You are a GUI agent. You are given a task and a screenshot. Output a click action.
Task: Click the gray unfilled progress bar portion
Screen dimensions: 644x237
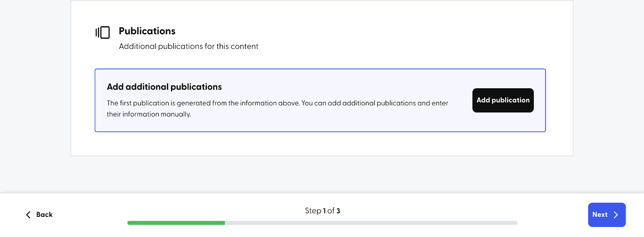[x=371, y=223]
